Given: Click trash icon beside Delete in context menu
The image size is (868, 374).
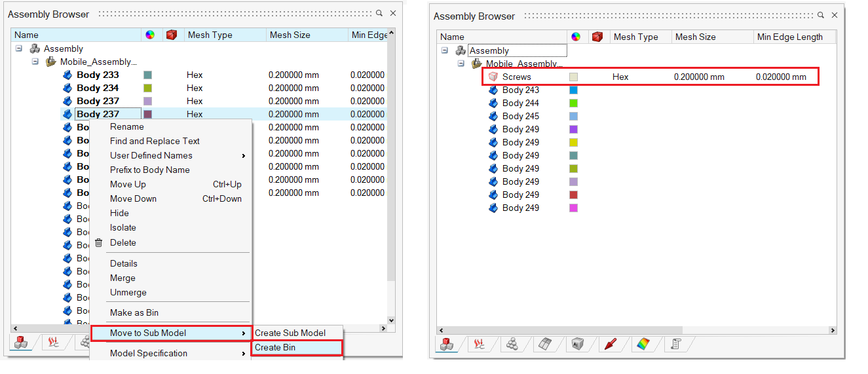Looking at the screenshot, I should click(x=98, y=242).
